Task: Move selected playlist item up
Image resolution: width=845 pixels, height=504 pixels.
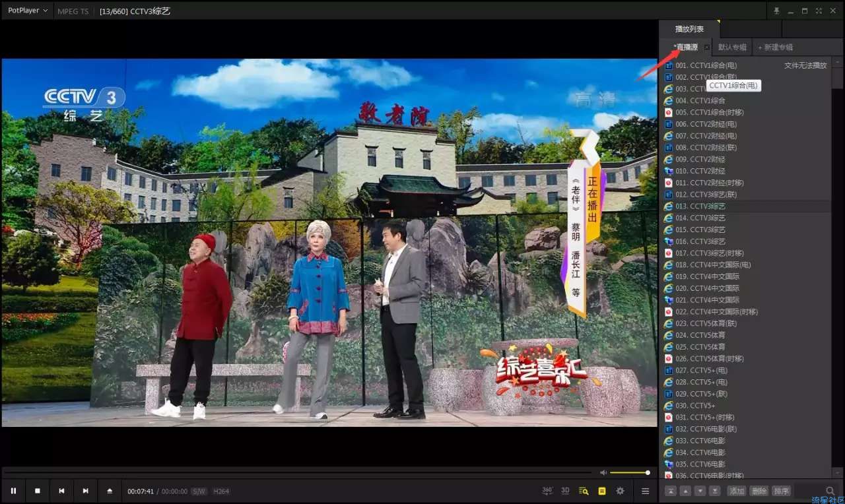Action: [685, 491]
